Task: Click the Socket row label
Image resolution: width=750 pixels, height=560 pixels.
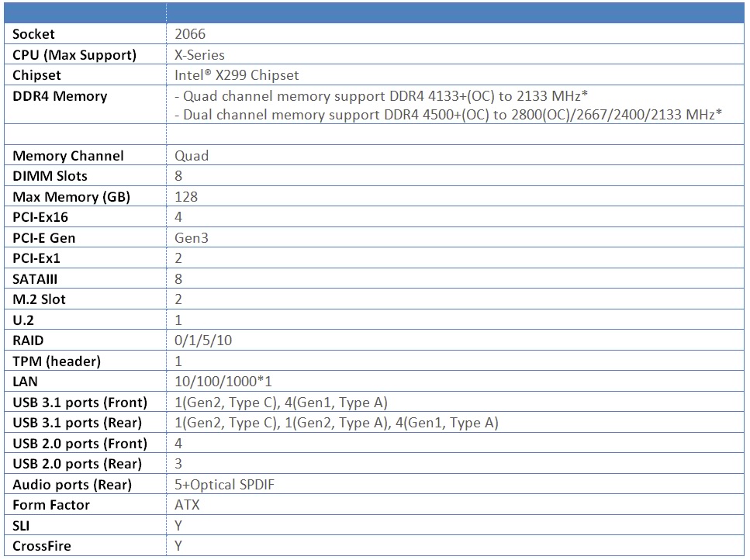Action: pyautogui.click(x=34, y=34)
